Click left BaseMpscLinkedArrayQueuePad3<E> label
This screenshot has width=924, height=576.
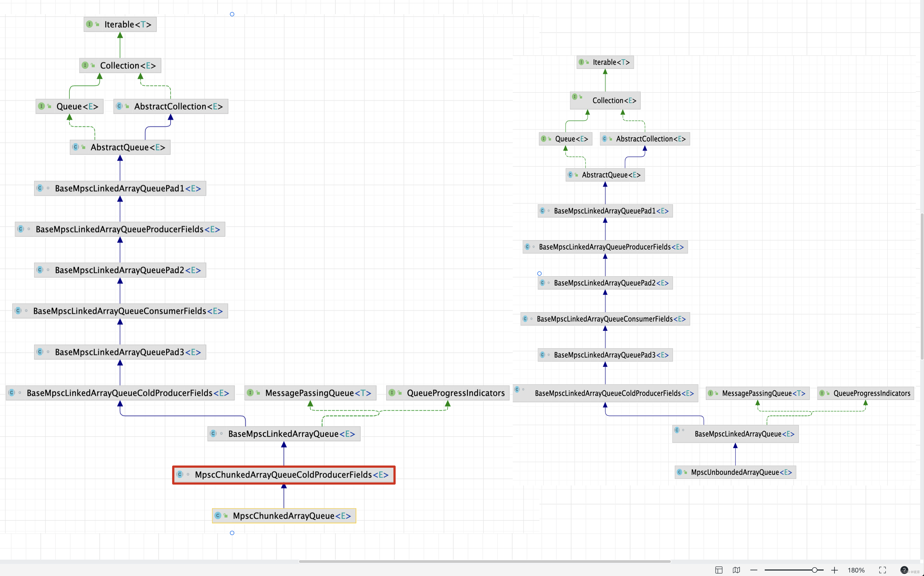(x=128, y=352)
